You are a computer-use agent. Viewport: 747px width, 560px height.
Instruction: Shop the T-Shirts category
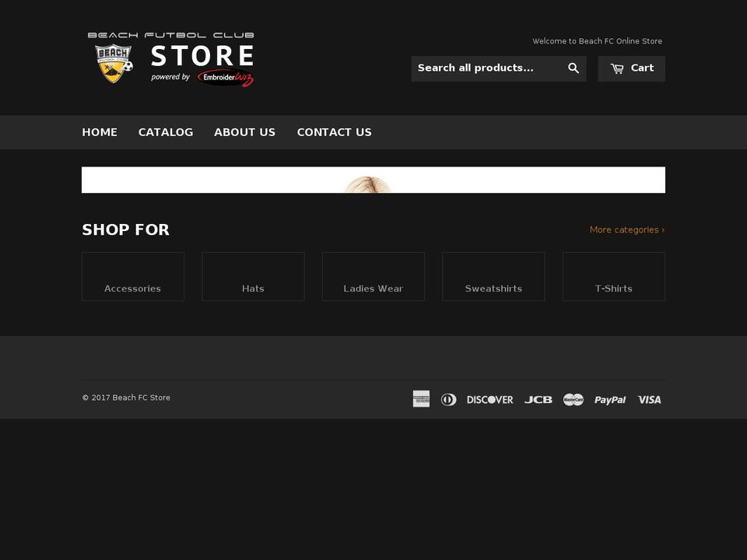point(614,277)
